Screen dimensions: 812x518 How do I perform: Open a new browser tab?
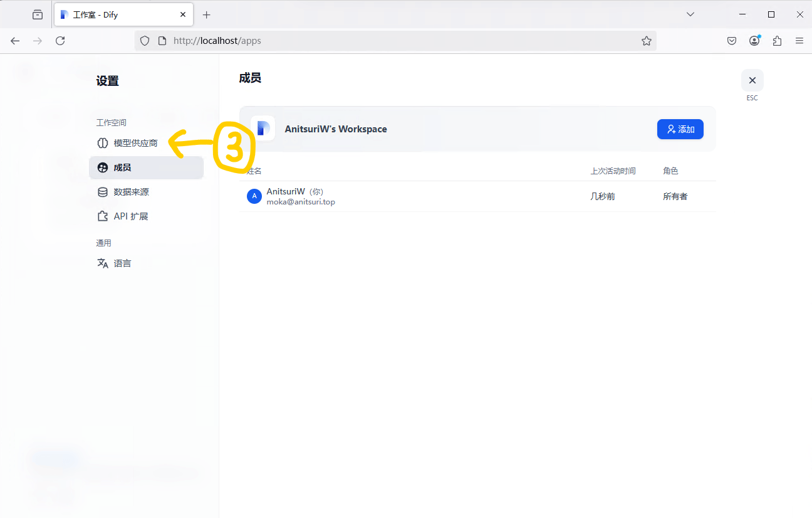(x=207, y=14)
